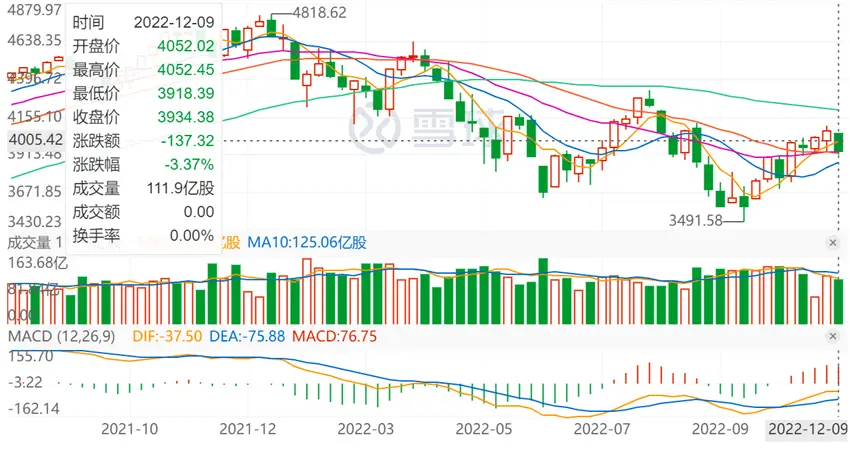Select the 3671.85 price axis label
Image resolution: width=850 pixels, height=452 pixels.
pyautogui.click(x=34, y=191)
